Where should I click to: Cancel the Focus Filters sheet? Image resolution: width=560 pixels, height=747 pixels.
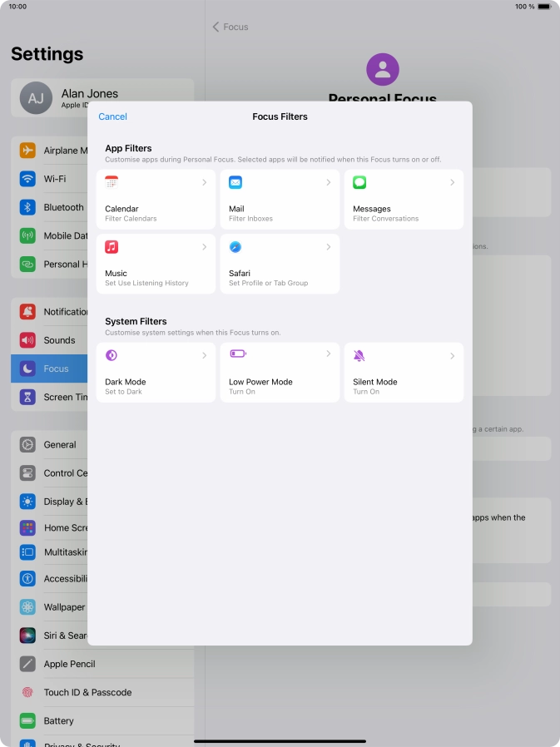coord(112,116)
